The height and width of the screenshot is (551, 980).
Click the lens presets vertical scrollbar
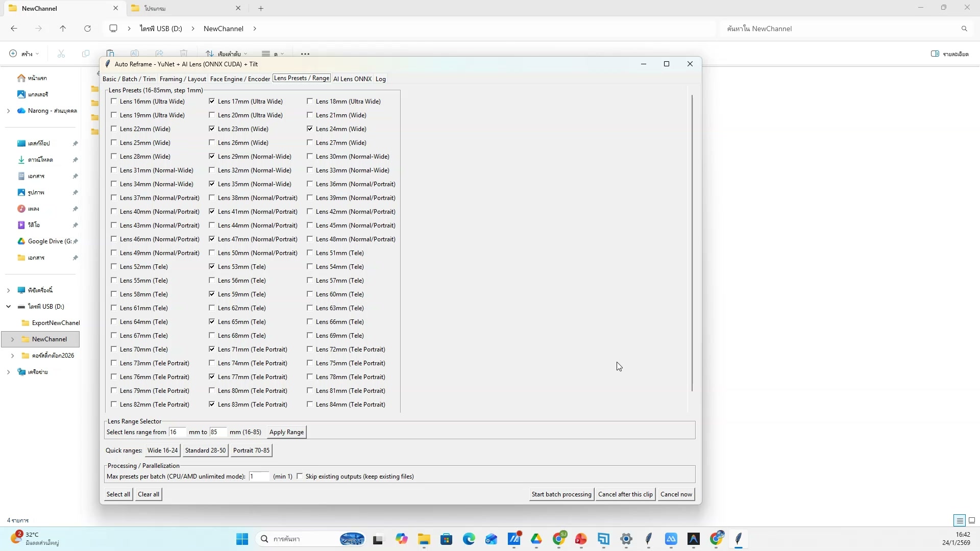click(692, 243)
